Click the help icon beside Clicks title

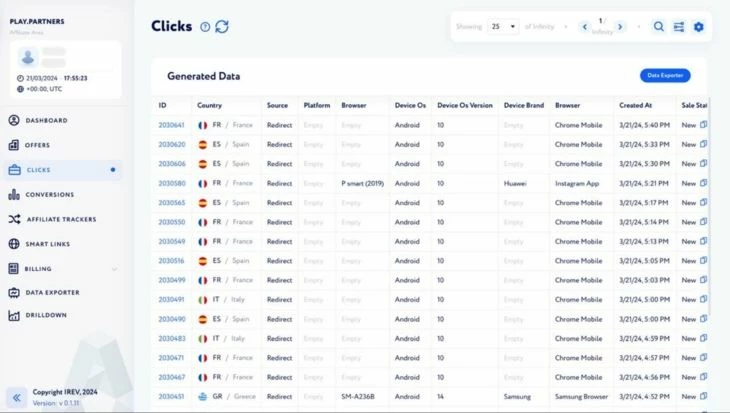[205, 27]
